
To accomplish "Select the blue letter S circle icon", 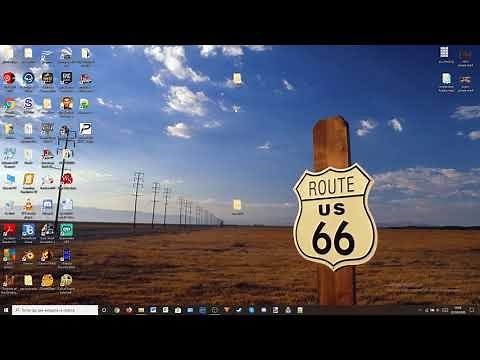I will pos(28,104).
